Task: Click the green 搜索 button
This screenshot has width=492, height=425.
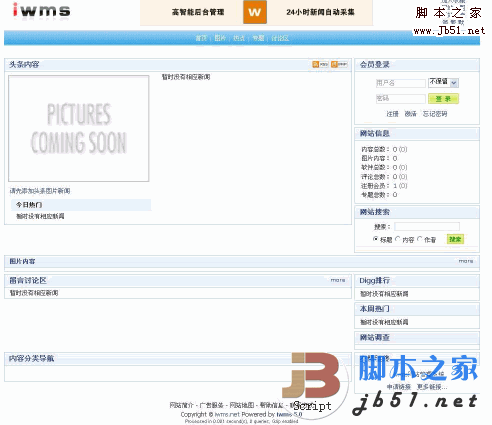Action: (455, 239)
